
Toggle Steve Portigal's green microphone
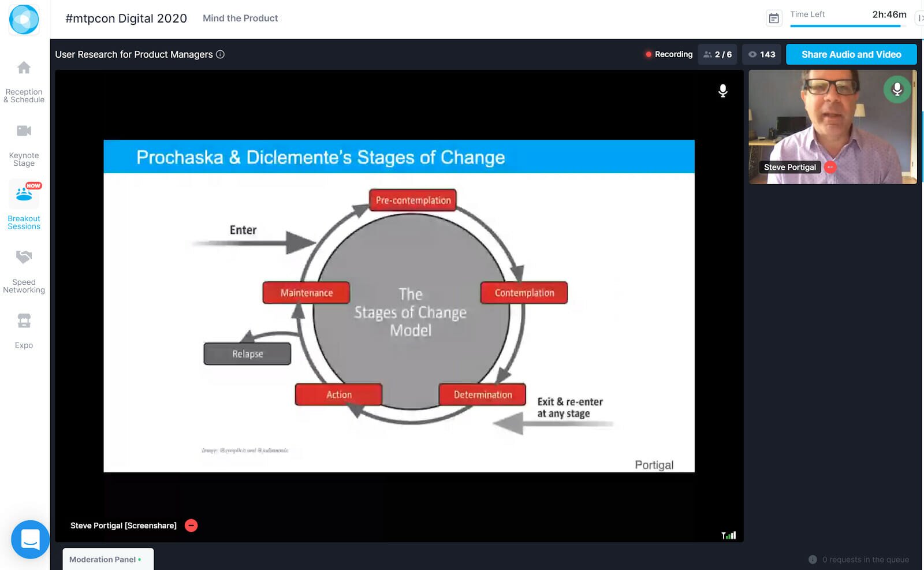(x=897, y=90)
